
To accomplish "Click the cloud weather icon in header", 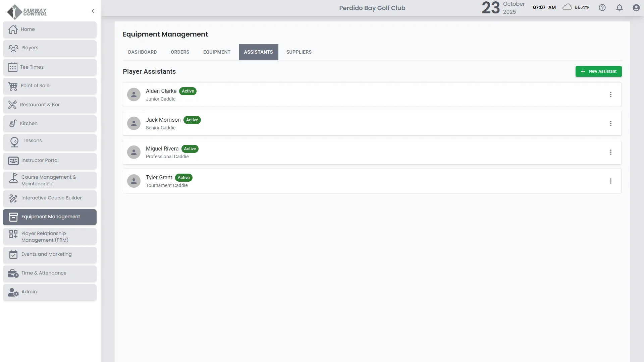I will 567,7.
